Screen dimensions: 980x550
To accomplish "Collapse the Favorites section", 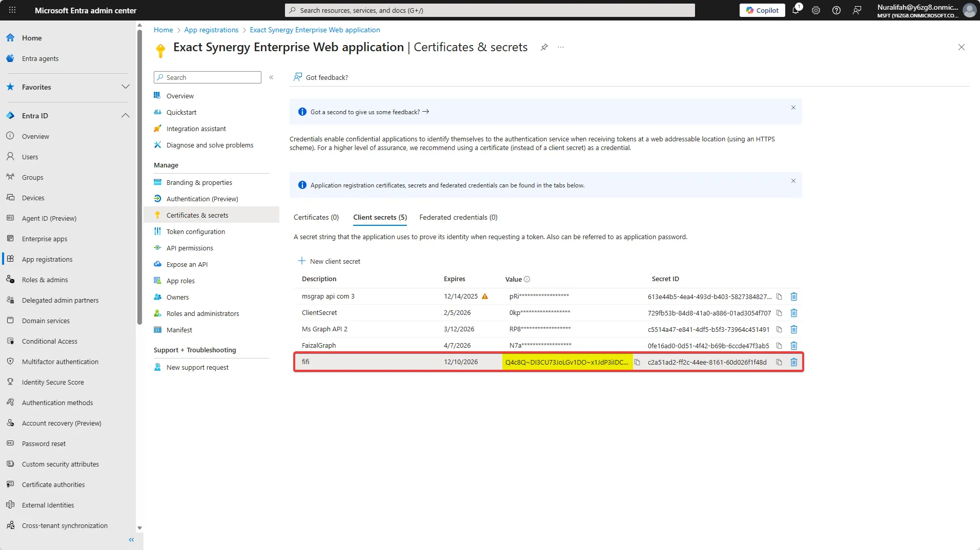I will point(126,87).
